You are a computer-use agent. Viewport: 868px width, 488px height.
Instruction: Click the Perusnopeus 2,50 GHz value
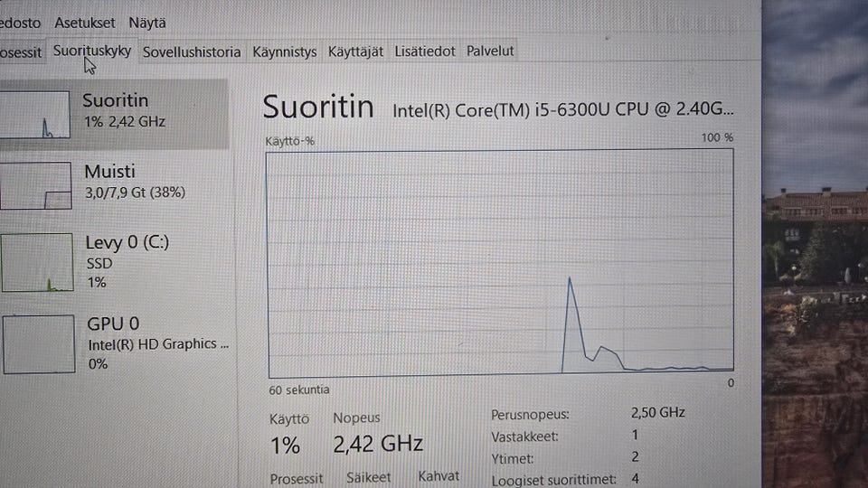658,413
